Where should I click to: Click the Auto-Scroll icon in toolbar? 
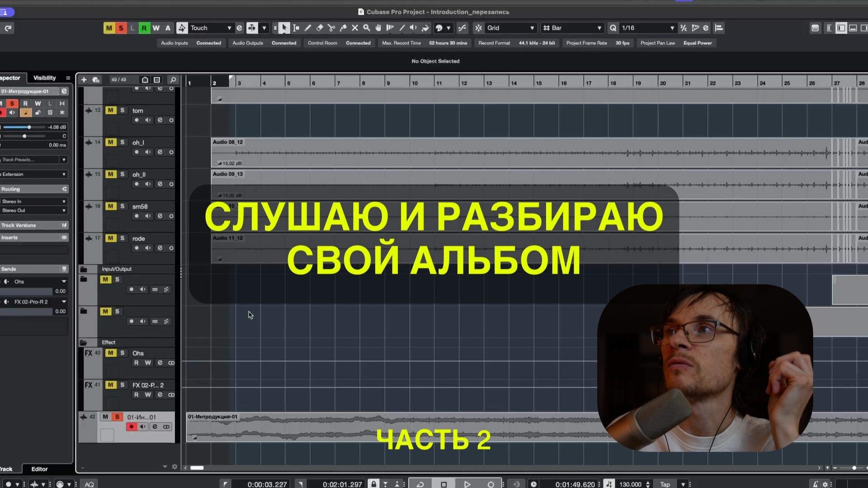(x=252, y=28)
